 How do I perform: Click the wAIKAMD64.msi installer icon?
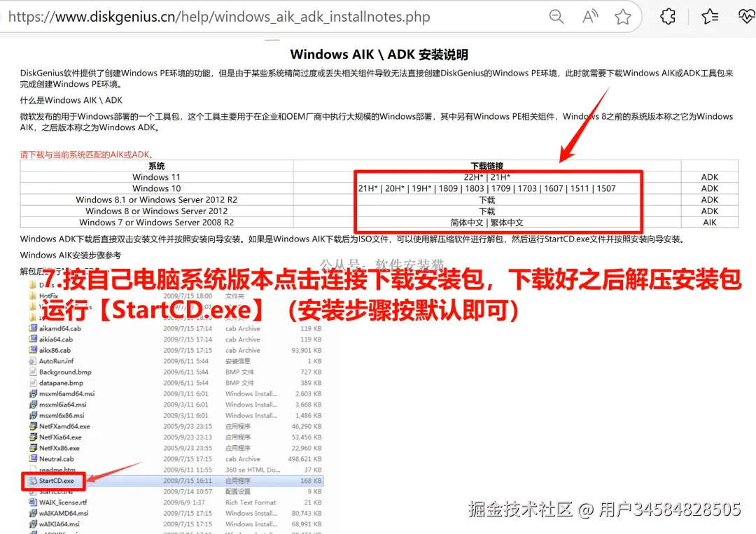pos(33,513)
